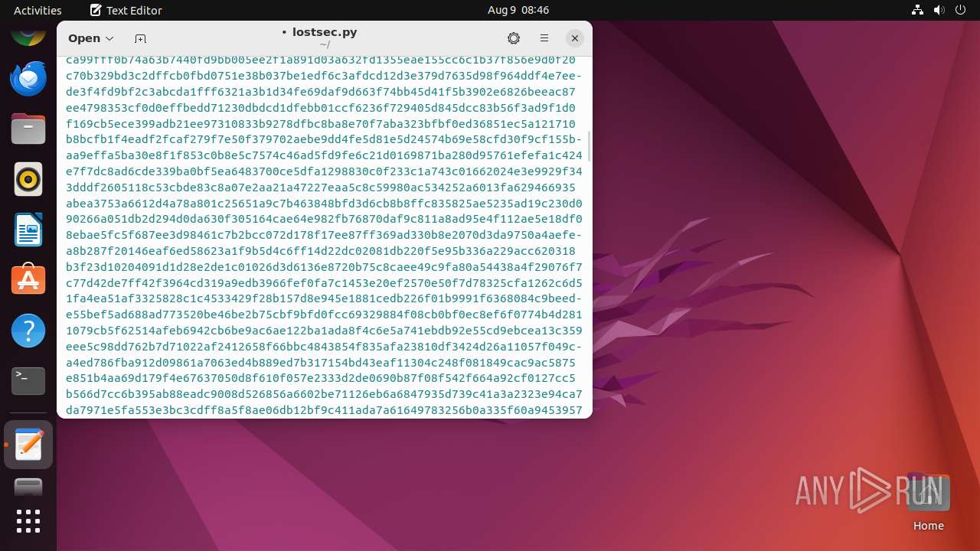The height and width of the screenshot is (551, 980).
Task: Click the line starting with e7f7dc8ad6cde339
Action: pos(324,171)
